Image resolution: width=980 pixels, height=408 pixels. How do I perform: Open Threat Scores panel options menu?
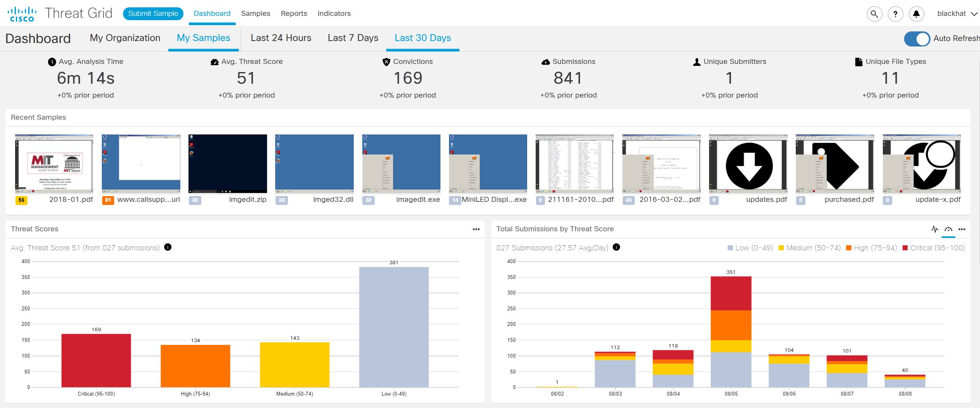coord(476,229)
